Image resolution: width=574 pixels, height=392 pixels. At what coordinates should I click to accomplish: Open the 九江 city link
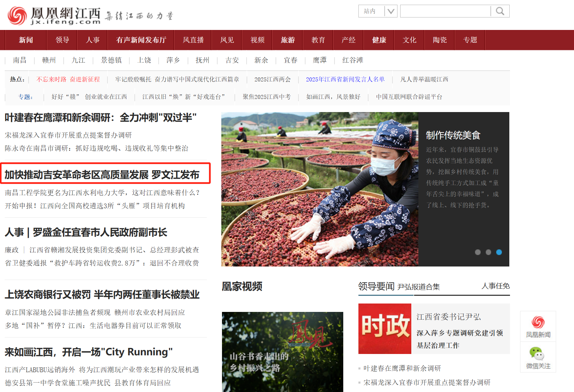point(78,60)
